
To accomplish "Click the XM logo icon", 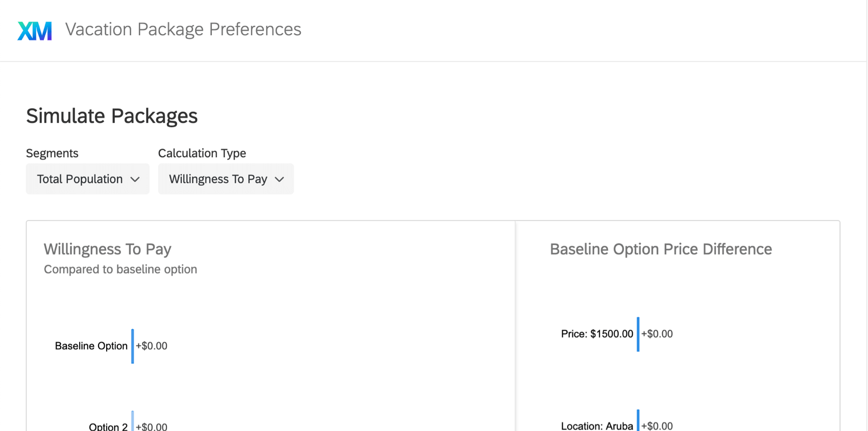I will tap(35, 31).
